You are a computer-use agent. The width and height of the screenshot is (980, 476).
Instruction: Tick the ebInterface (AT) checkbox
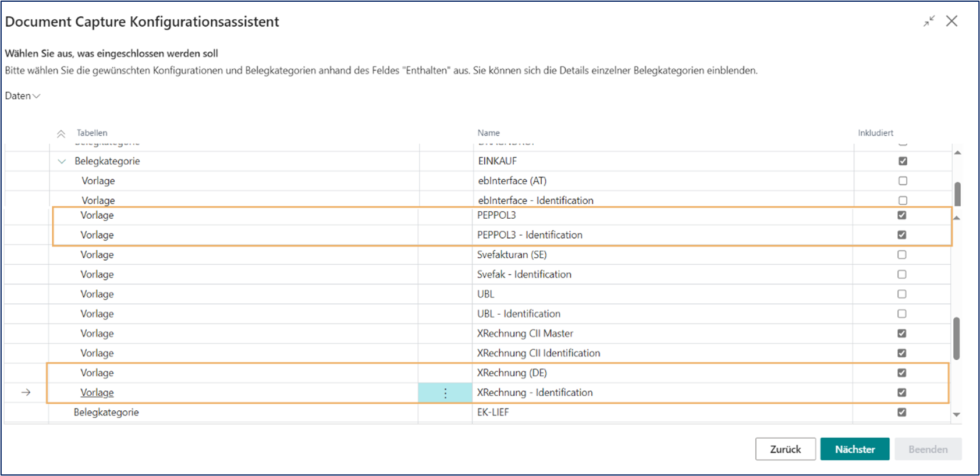pyautogui.click(x=903, y=181)
